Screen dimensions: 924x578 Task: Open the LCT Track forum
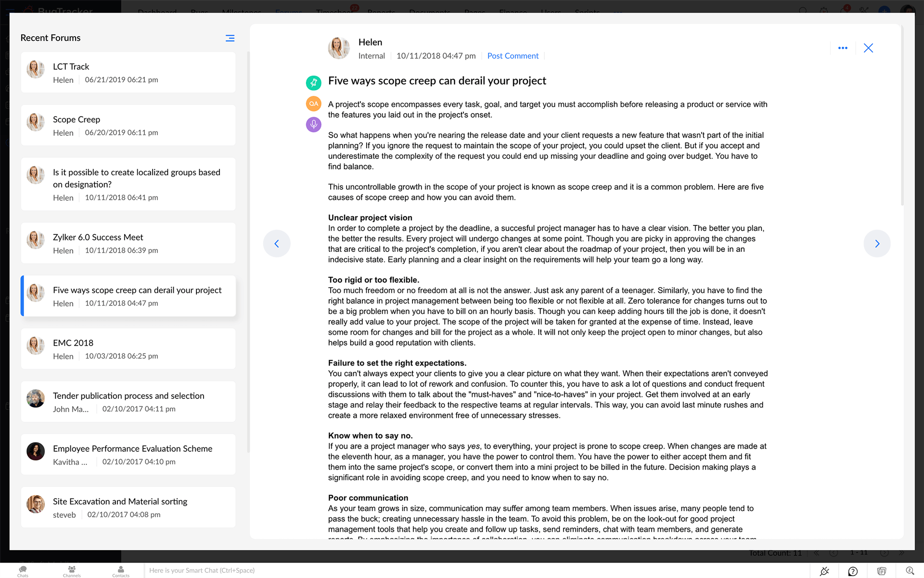tap(128, 72)
